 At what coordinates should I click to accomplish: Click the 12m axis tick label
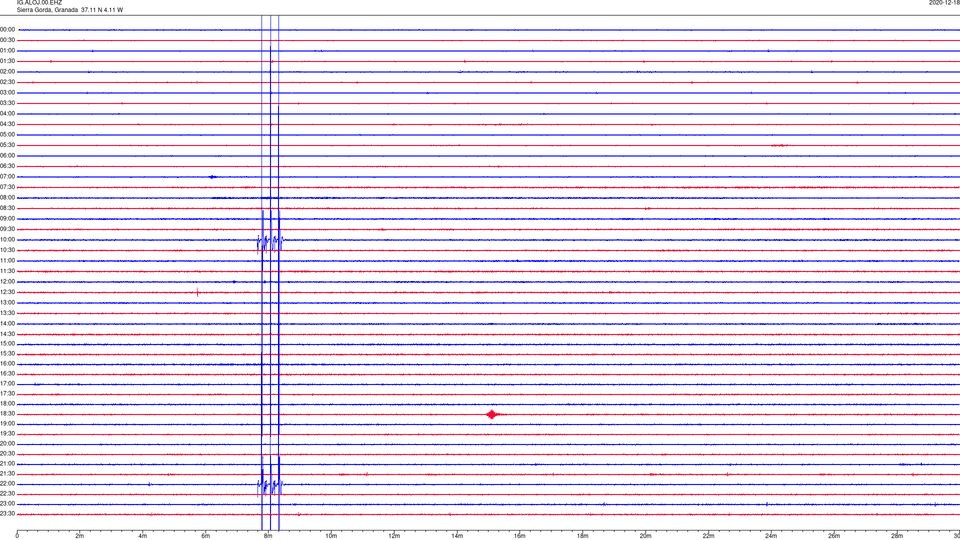tap(394, 536)
